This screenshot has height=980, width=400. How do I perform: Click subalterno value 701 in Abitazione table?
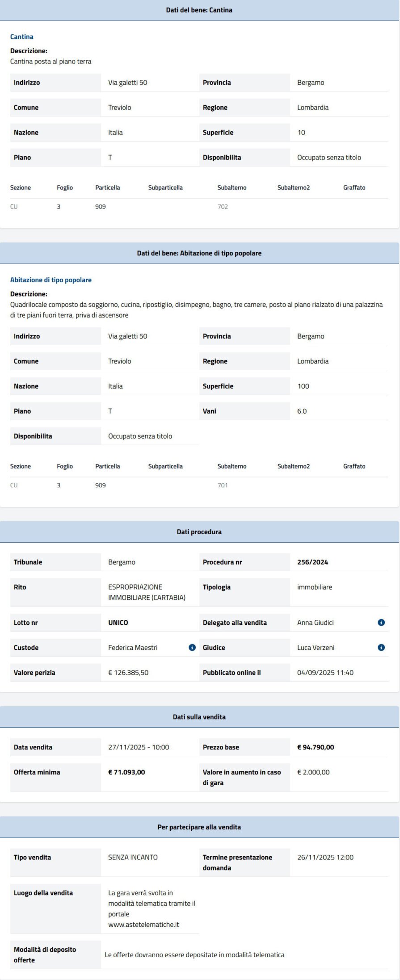(223, 485)
